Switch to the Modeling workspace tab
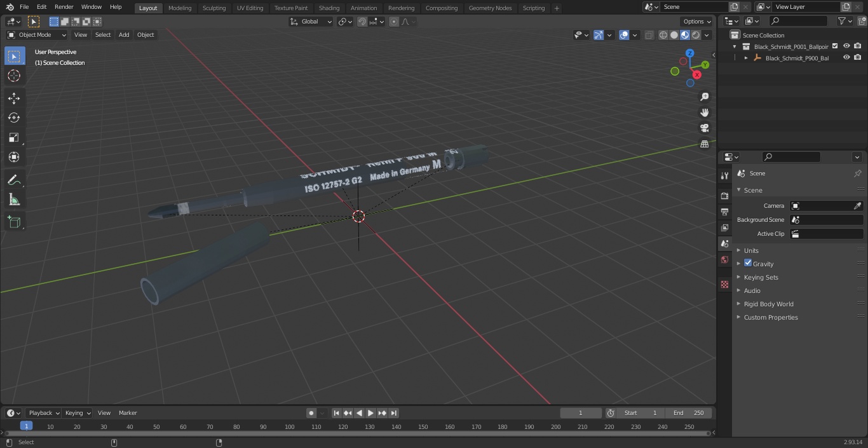 180,8
